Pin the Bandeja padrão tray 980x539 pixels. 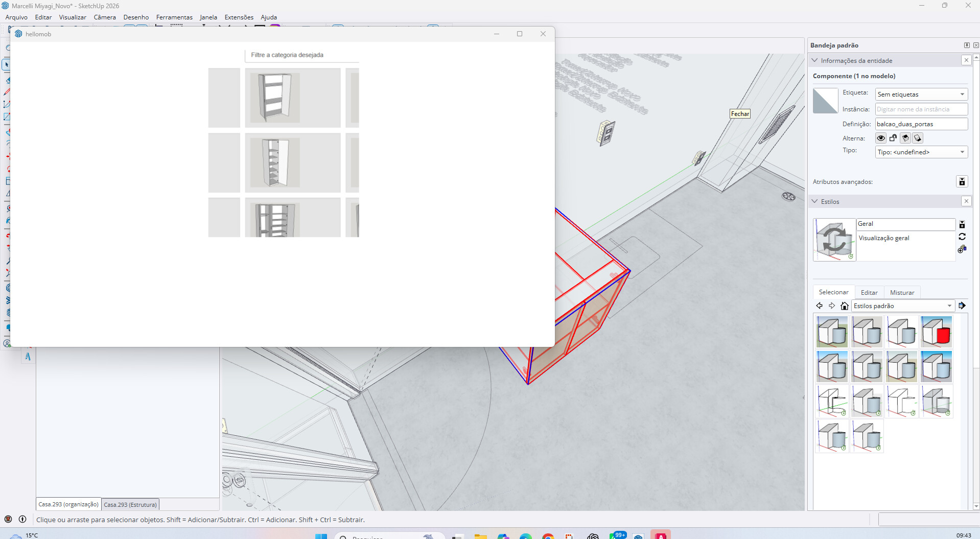click(x=967, y=45)
